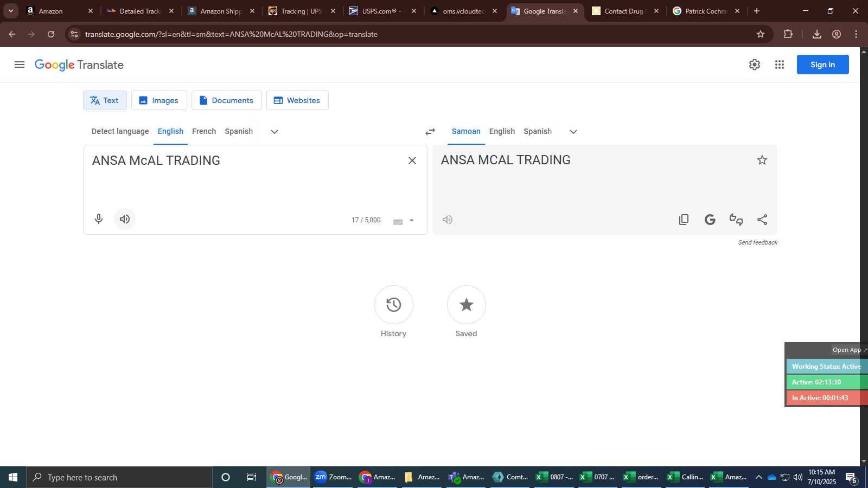
Task: Open translation History
Action: (x=394, y=305)
